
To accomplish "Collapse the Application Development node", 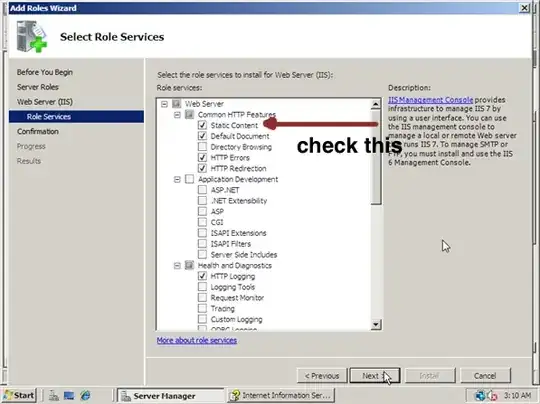I will [x=177, y=179].
